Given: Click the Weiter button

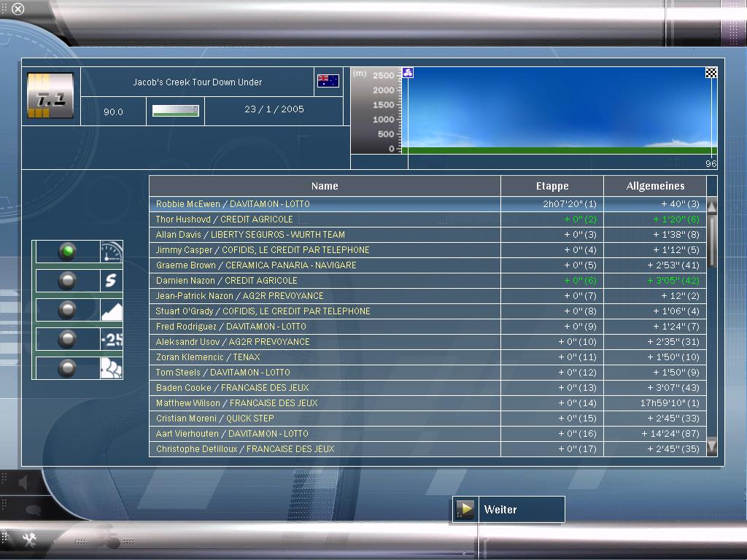Looking at the screenshot, I should [x=508, y=510].
